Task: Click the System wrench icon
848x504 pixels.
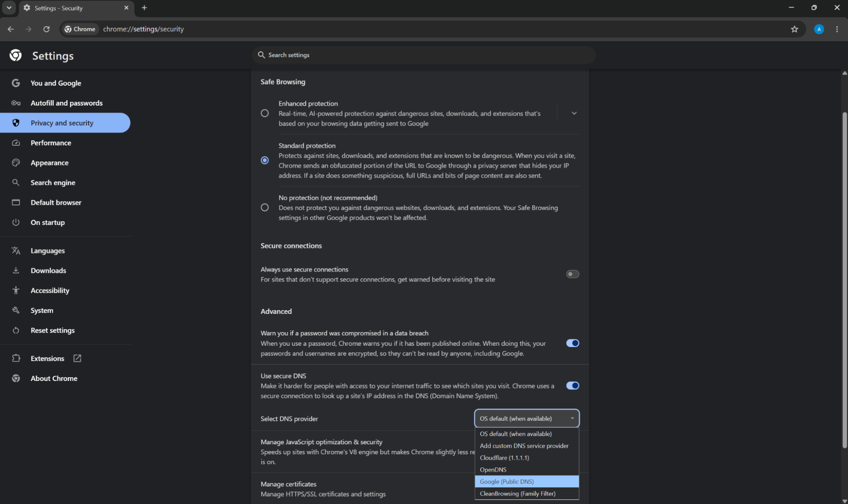Action: (x=16, y=311)
